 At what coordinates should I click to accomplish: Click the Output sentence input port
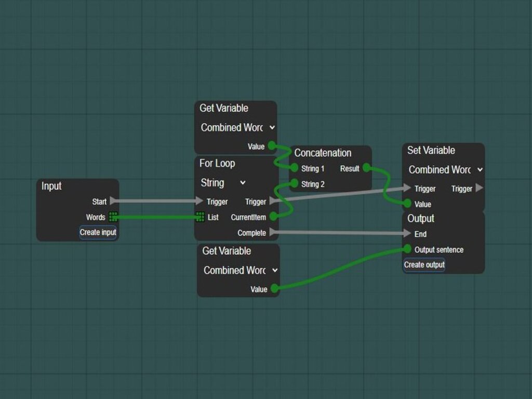coord(407,249)
